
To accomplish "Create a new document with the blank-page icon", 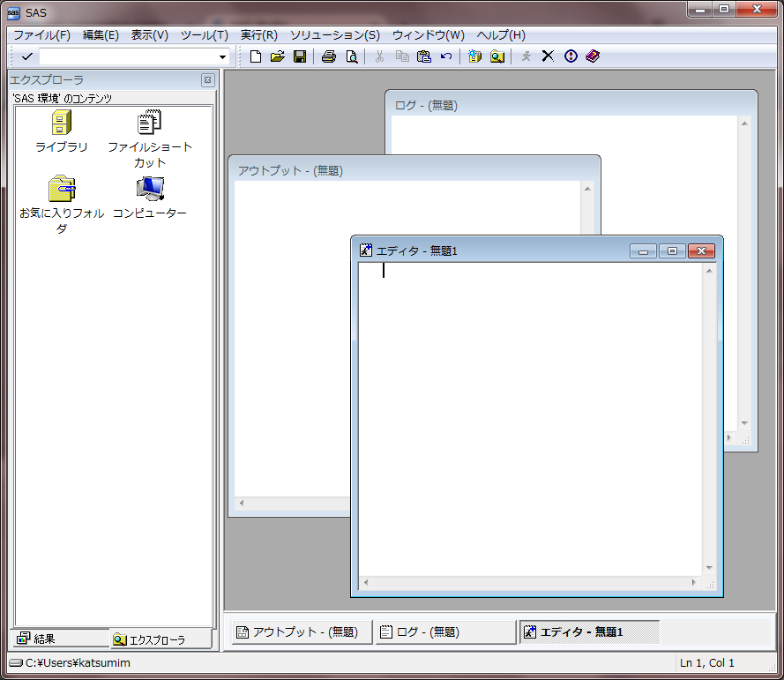I will click(x=256, y=56).
